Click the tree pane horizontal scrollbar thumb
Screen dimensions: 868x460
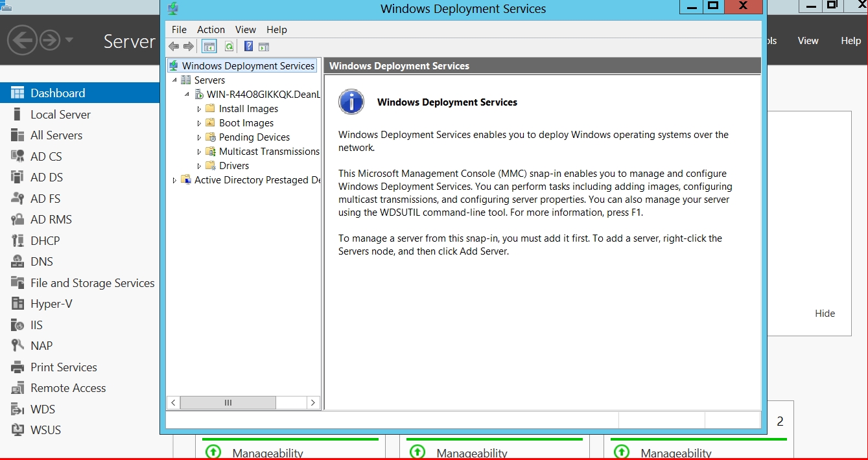(228, 402)
